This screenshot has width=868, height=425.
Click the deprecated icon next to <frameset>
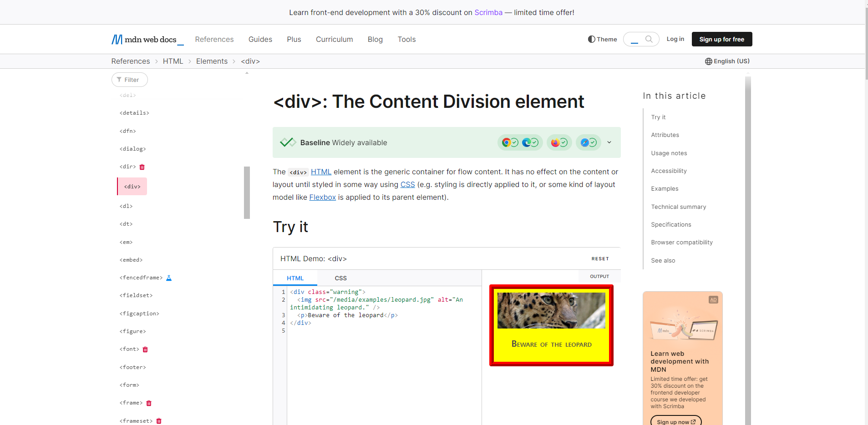pyautogui.click(x=159, y=421)
